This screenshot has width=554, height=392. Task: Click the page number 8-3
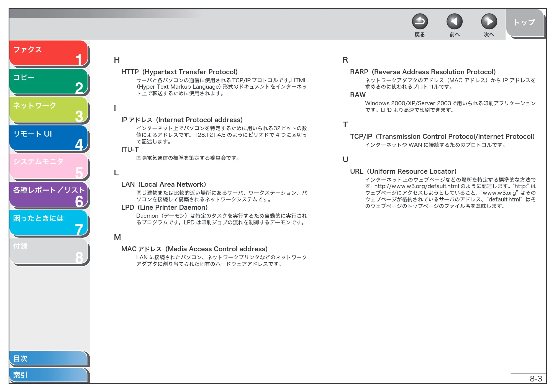536,378
